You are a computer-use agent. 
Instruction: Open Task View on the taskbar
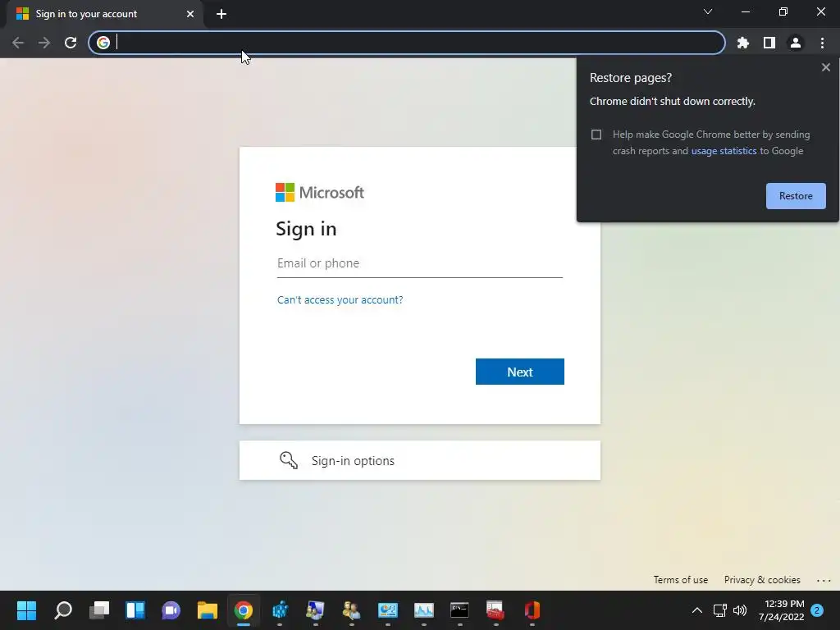point(99,610)
